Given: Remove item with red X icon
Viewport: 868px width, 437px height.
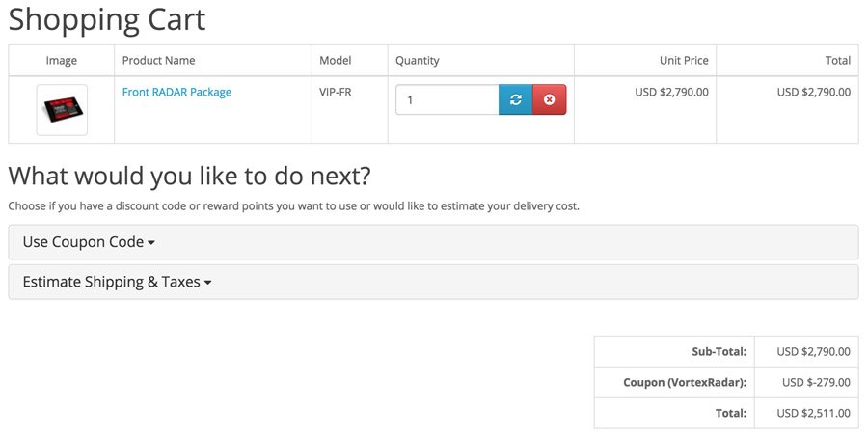Looking at the screenshot, I should (549, 99).
